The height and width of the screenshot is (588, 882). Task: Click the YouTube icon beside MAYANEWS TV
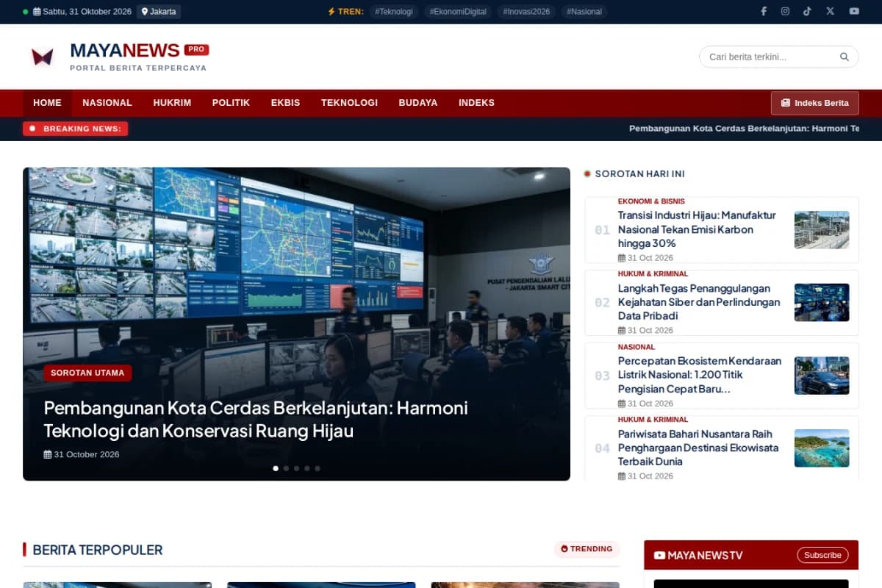(x=659, y=555)
